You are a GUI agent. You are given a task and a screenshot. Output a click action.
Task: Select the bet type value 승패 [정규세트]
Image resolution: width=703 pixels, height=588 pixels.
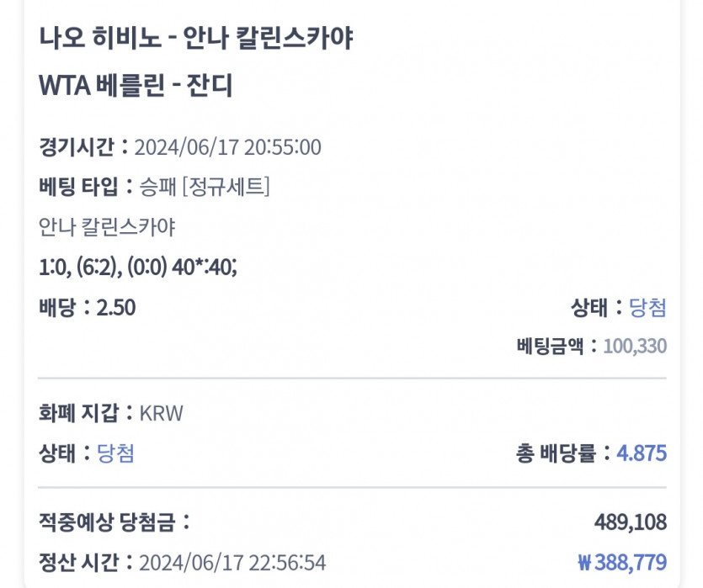pyautogui.click(x=204, y=187)
